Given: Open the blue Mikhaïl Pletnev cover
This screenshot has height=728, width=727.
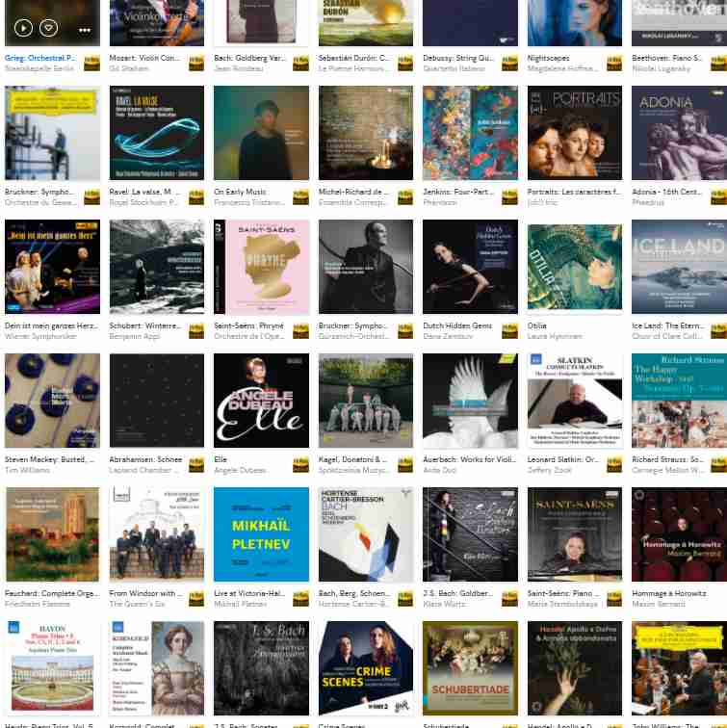Looking at the screenshot, I should click(x=261, y=534).
